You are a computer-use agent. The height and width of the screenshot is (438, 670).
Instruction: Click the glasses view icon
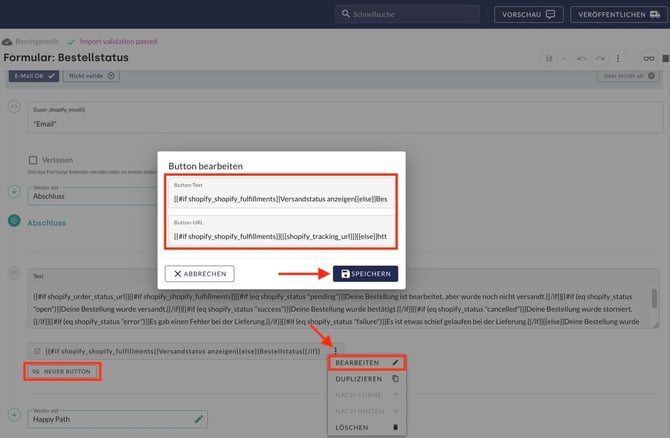[649, 59]
